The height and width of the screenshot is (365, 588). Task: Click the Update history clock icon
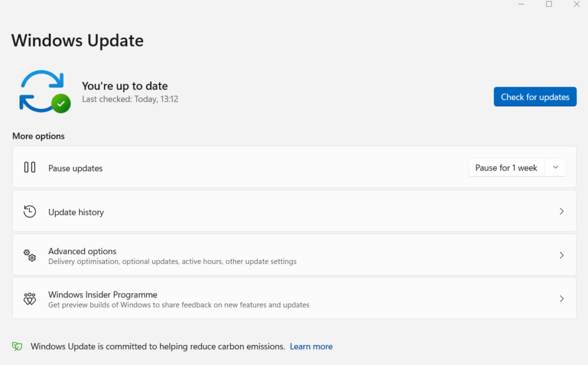(x=30, y=211)
